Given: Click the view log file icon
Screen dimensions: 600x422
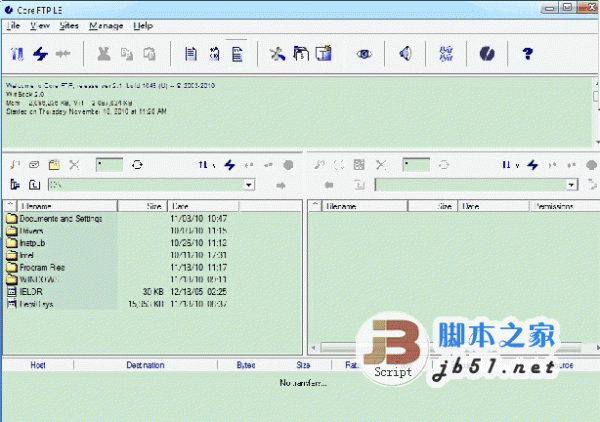Looking at the screenshot, I should coord(237,54).
